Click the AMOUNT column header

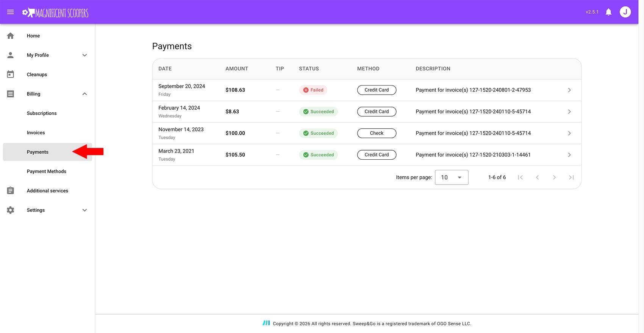(237, 68)
